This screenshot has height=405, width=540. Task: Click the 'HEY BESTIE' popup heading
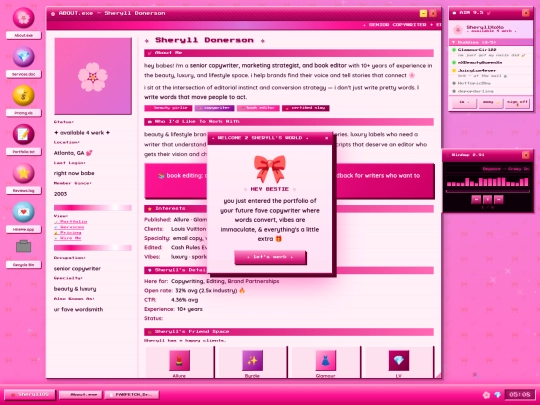pos(270,189)
